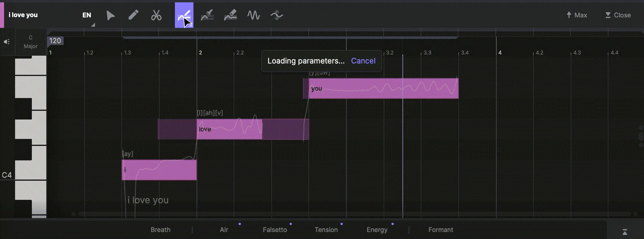Image resolution: width=644 pixels, height=239 pixels.
Task: Click the Close editor button
Action: click(618, 15)
